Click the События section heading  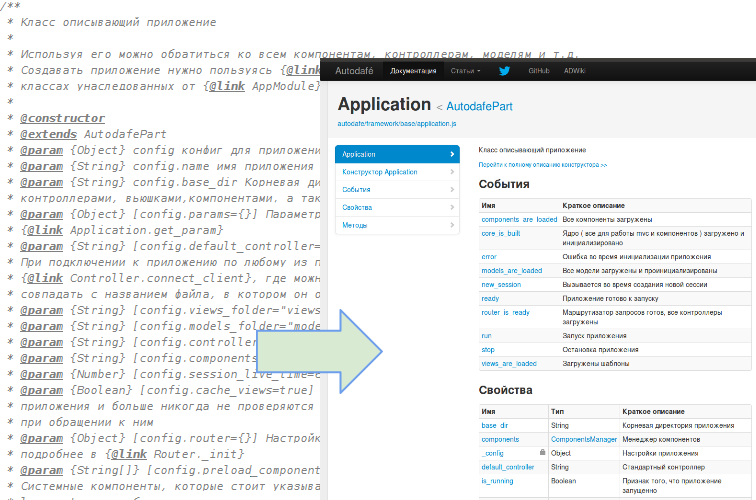[504, 184]
